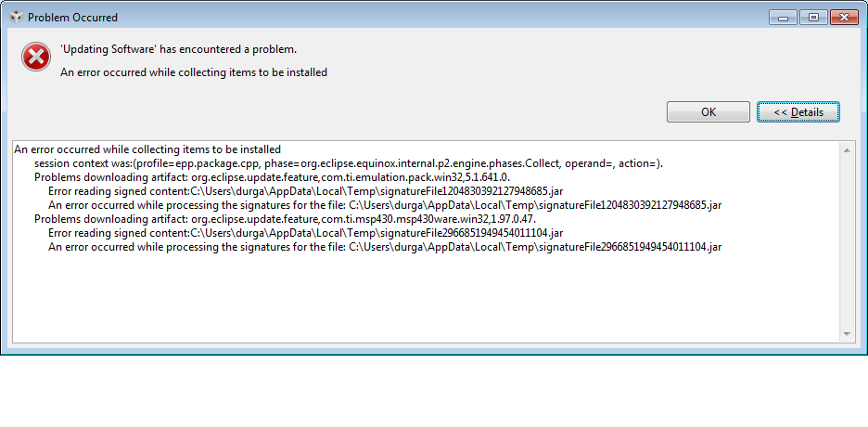Click the red error X icon
The height and width of the screenshot is (427, 868).
tap(36, 58)
